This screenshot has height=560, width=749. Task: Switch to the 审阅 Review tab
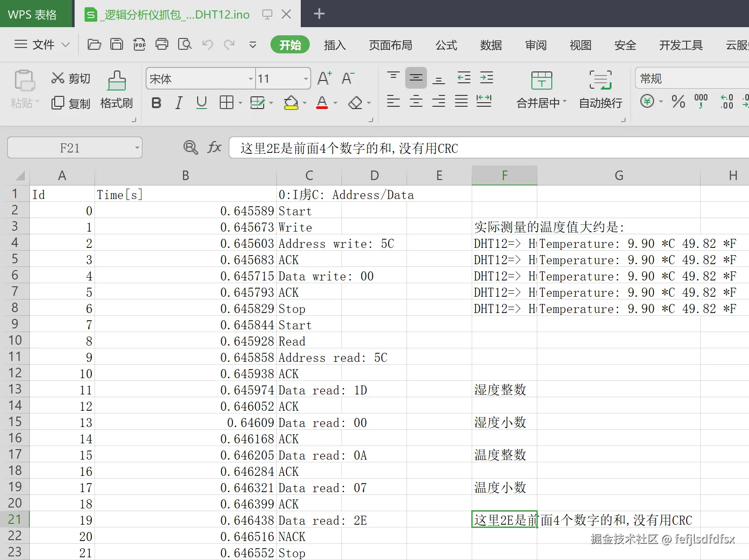[x=536, y=45]
